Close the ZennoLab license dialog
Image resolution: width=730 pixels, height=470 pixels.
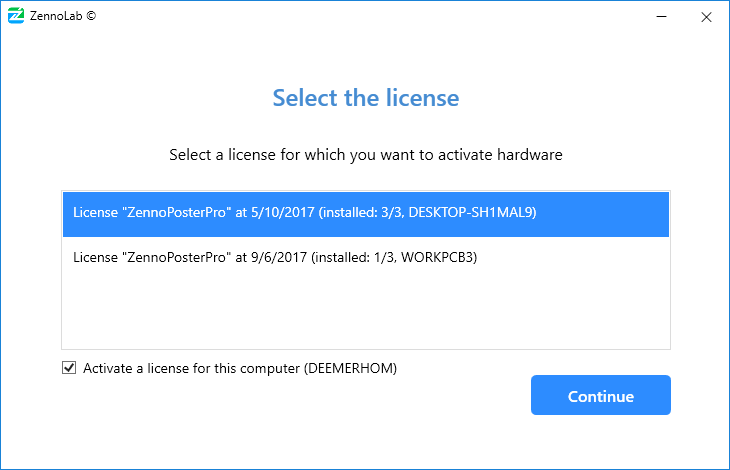point(706,17)
